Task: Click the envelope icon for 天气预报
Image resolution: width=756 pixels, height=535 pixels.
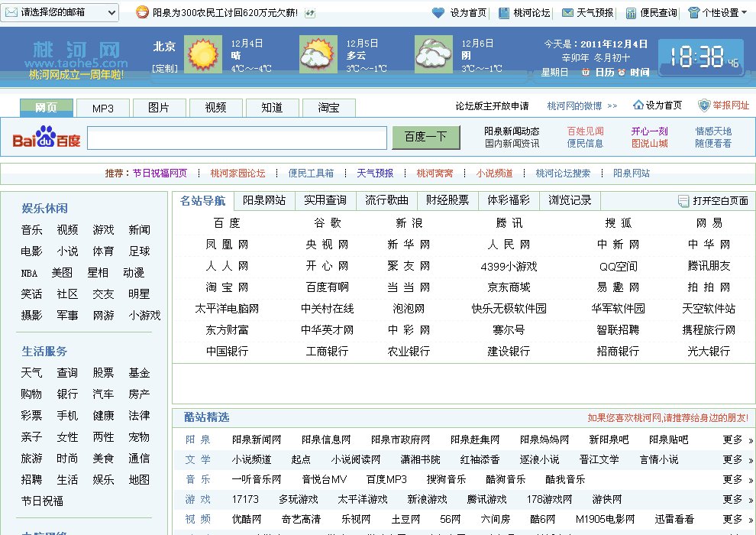Action: (x=570, y=11)
